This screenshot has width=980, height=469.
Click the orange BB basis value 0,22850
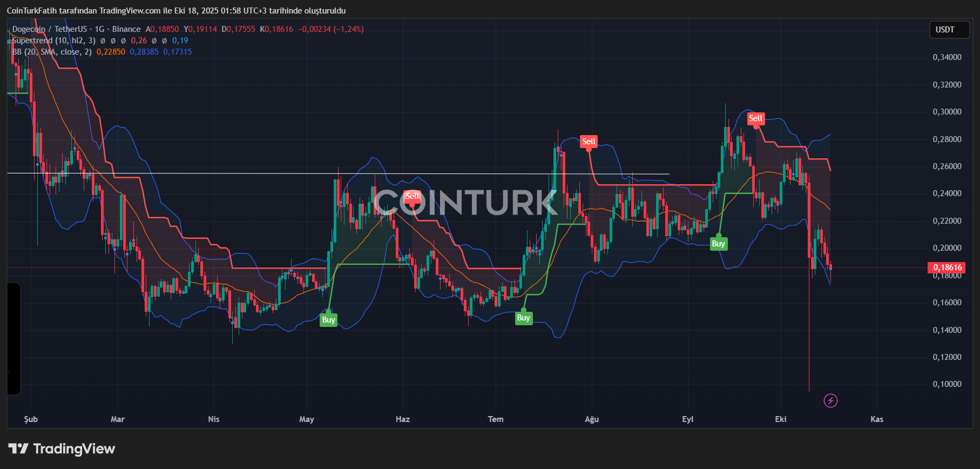pos(111,52)
